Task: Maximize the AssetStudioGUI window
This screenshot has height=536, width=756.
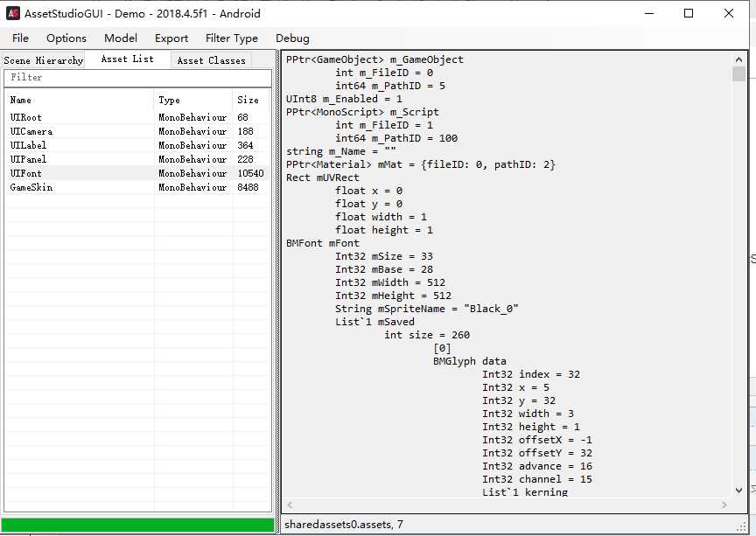Action: tap(689, 13)
